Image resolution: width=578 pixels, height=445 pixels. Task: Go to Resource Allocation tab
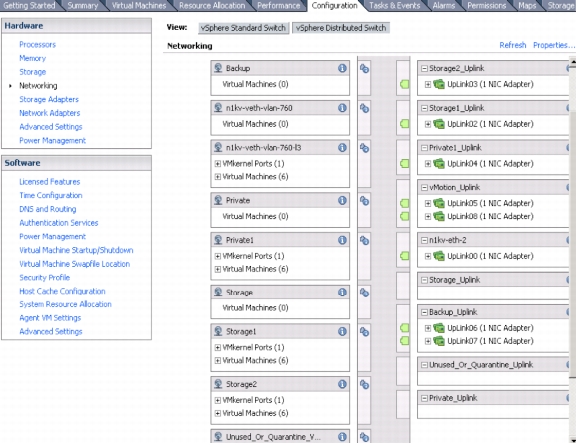pos(212,6)
